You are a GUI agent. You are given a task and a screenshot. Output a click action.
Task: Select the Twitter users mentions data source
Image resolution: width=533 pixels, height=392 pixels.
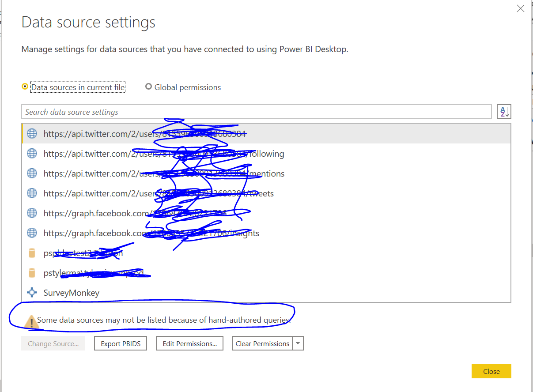tap(266, 173)
